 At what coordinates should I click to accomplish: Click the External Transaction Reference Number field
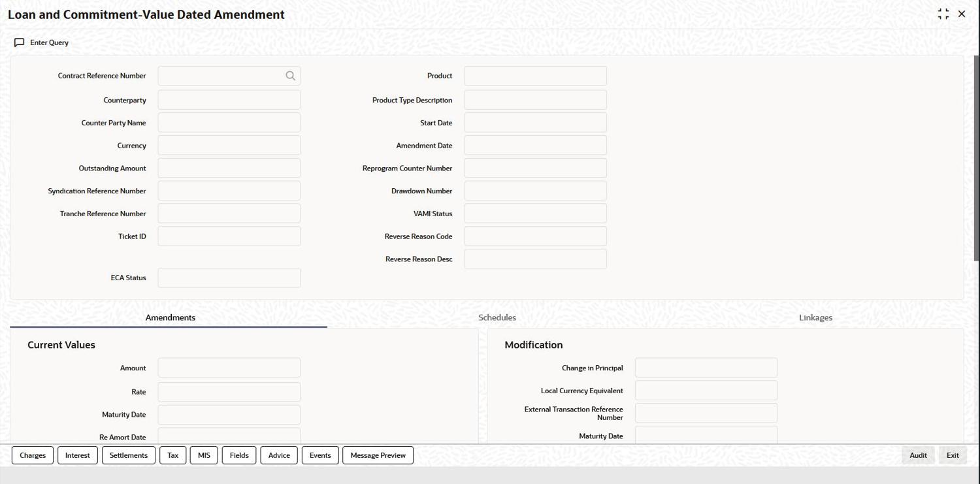click(706, 413)
